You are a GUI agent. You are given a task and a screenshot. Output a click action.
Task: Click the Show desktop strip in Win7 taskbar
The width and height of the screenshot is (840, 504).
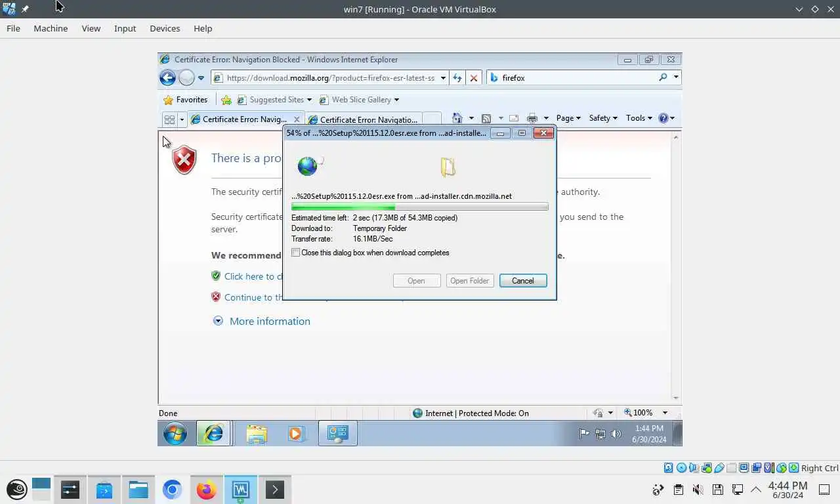tap(678, 434)
